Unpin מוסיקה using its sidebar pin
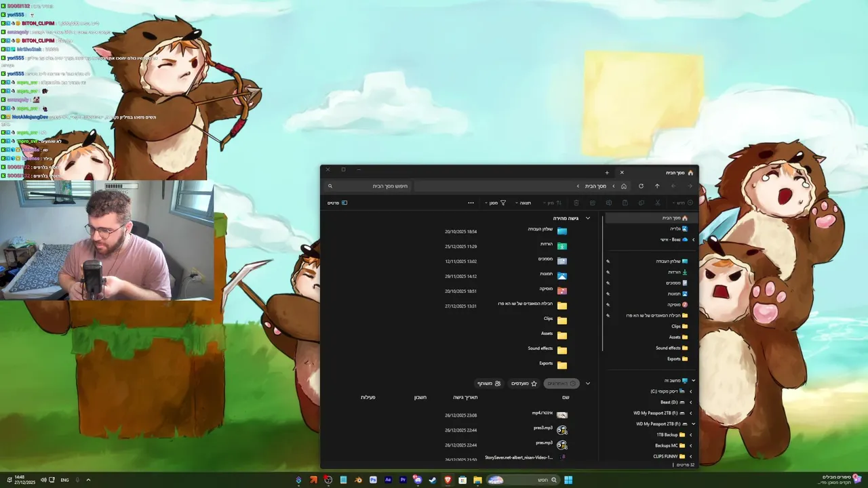The height and width of the screenshot is (488, 868). tap(608, 304)
